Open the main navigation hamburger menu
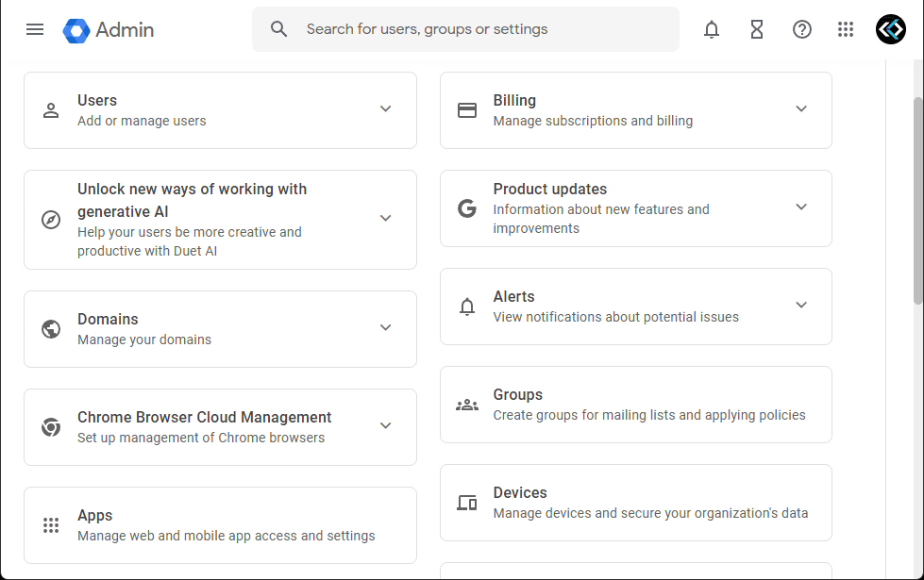 click(x=35, y=29)
